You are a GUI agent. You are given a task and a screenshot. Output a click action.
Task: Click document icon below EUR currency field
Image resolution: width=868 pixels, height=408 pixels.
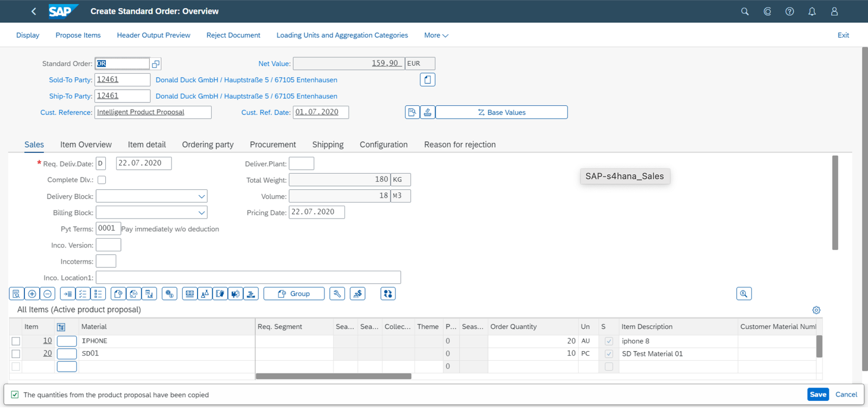427,80
